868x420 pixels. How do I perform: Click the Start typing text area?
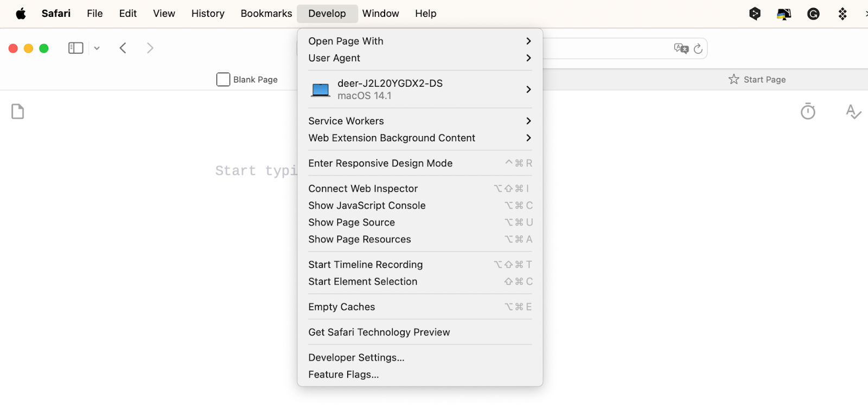(x=256, y=171)
